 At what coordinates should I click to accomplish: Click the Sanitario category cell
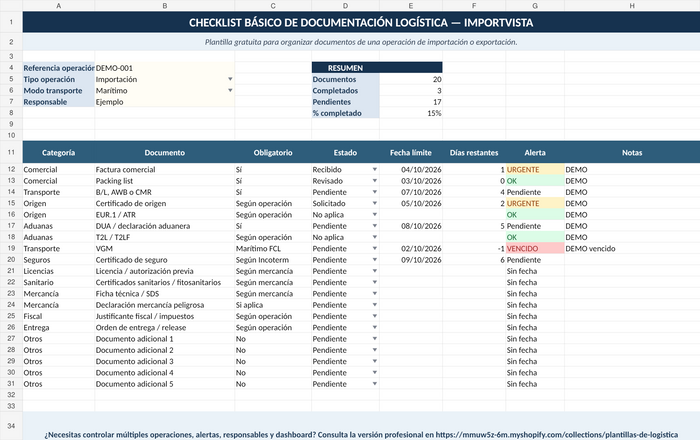58,282
